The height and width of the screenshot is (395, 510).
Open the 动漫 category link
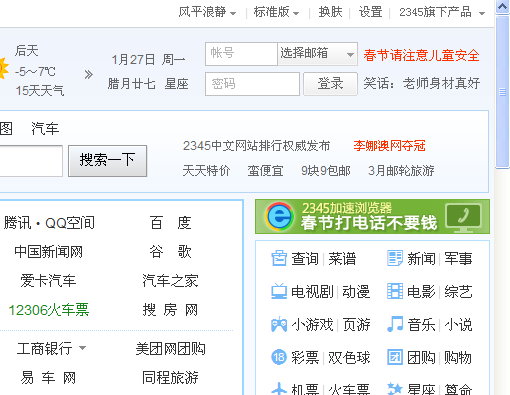[x=356, y=292]
